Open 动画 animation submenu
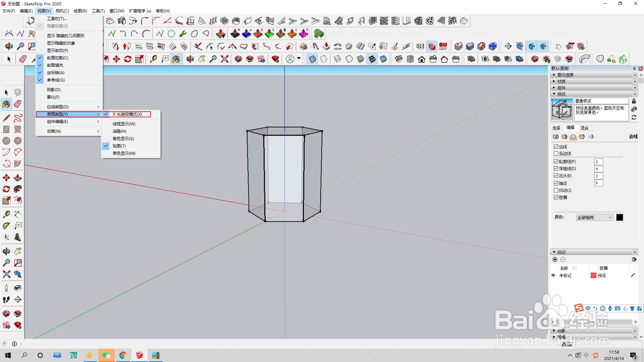 (69, 131)
